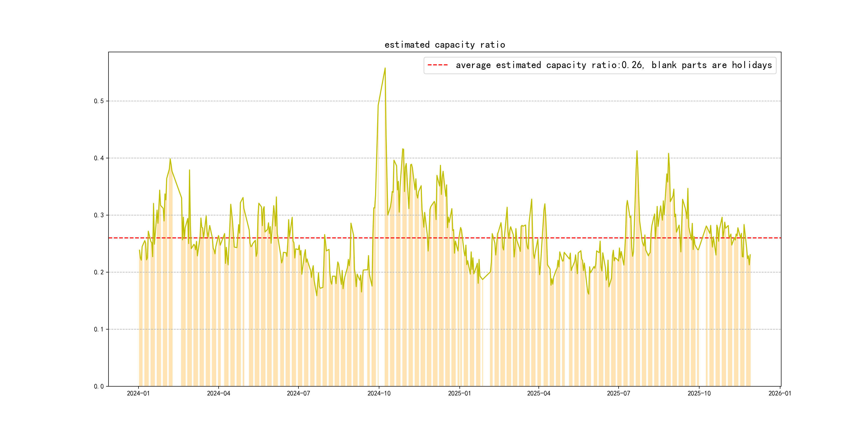
Task: Click the 2025-07 x-axis label
Action: [618, 393]
